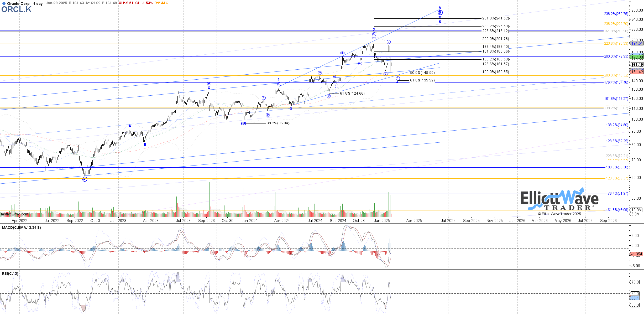Click the red 151.42 price tag

point(637,72)
